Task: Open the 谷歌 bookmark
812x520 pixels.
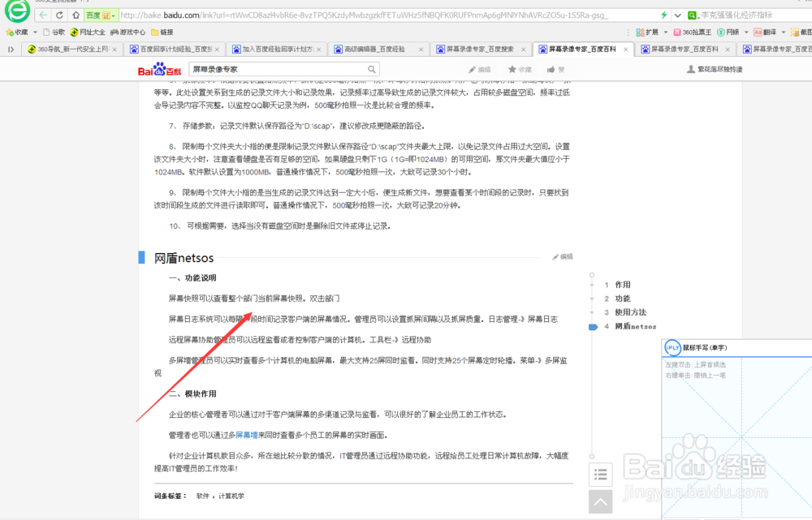Action: (54, 32)
